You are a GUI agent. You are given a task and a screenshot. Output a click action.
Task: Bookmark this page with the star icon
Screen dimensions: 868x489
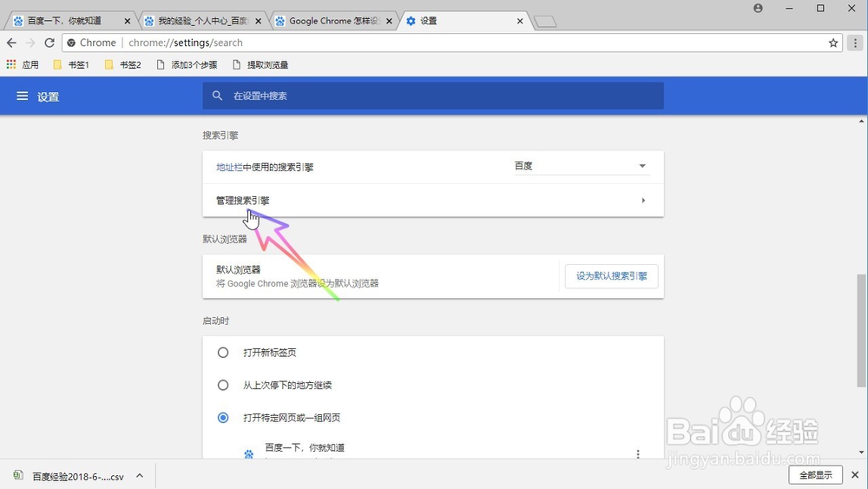[x=833, y=43]
